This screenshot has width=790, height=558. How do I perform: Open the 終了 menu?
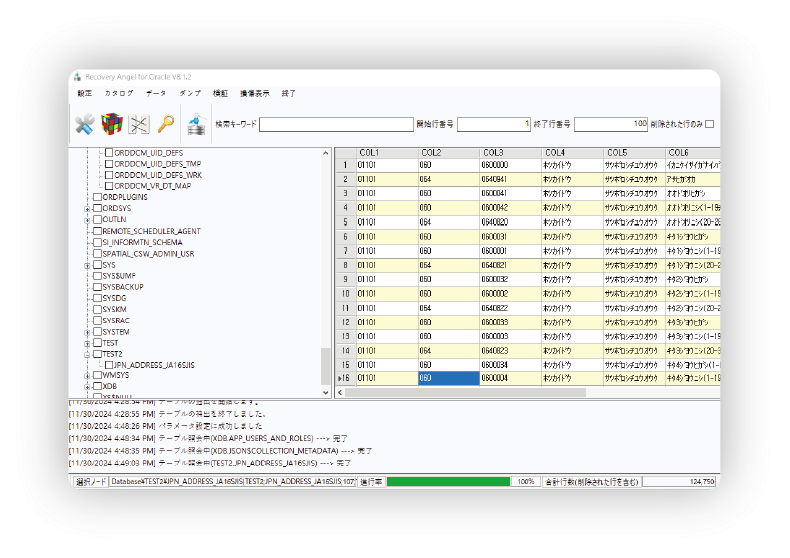tap(289, 93)
